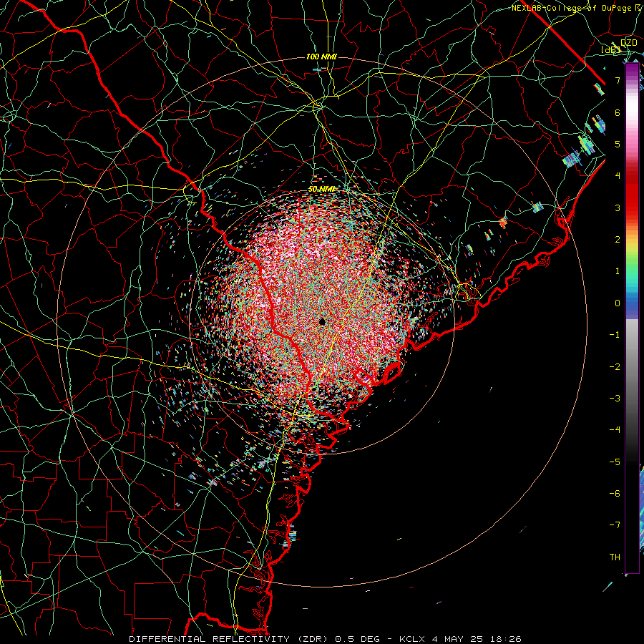
Task: Click the ZDR vertical color scale bar
Action: pos(632,318)
